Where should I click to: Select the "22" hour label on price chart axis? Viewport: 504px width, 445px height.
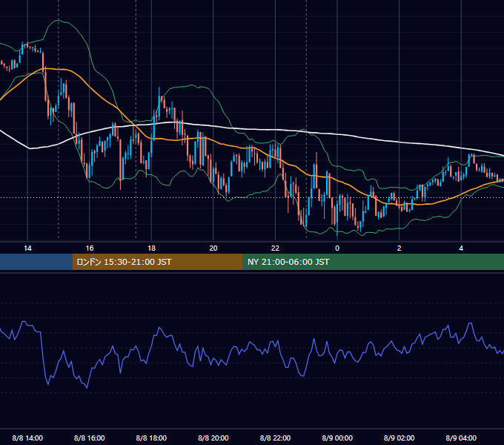pos(275,248)
